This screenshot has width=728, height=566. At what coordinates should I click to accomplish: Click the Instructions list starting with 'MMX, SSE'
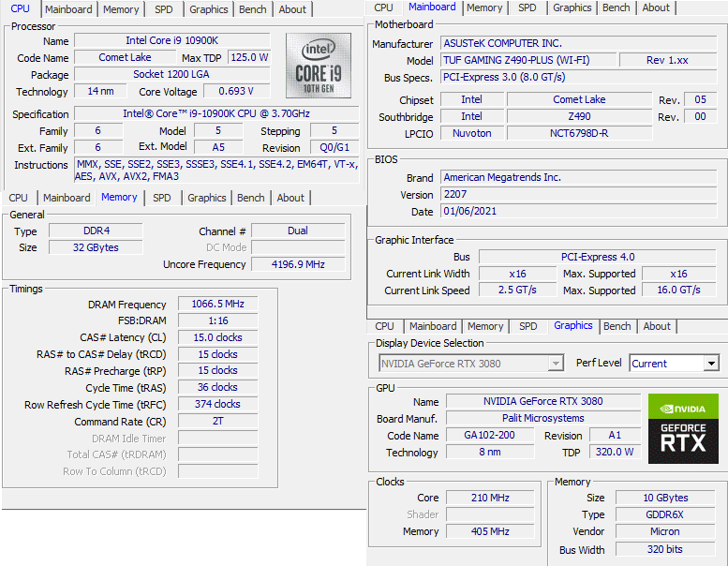click(216, 170)
